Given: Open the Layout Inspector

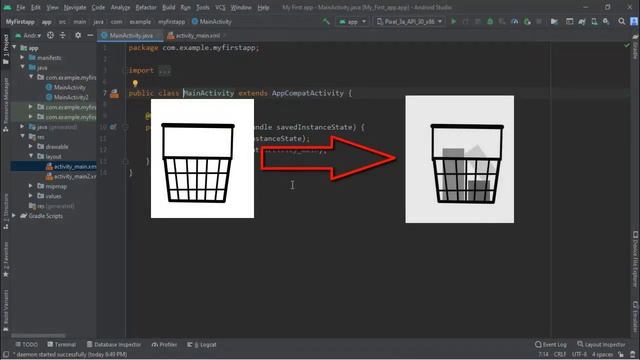Looking at the screenshot, I should [x=601, y=344].
